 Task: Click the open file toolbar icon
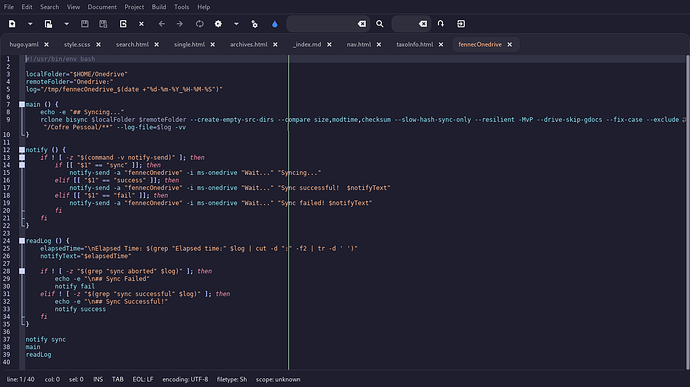[x=48, y=24]
